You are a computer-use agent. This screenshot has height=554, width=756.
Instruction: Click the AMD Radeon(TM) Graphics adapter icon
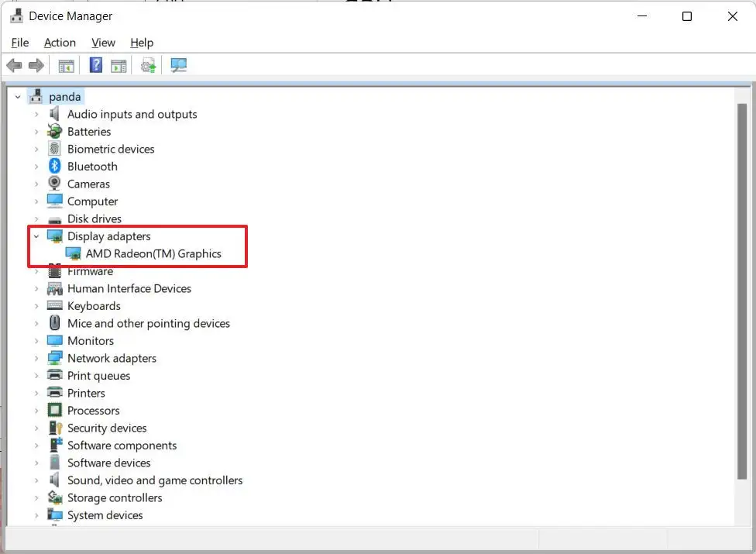click(74, 253)
